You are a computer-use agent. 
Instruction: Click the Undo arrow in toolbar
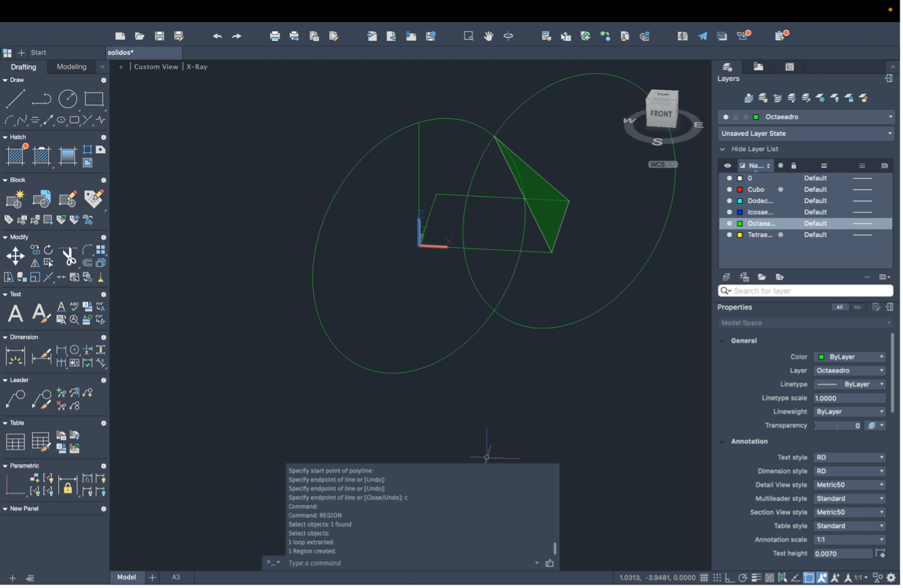click(x=217, y=36)
